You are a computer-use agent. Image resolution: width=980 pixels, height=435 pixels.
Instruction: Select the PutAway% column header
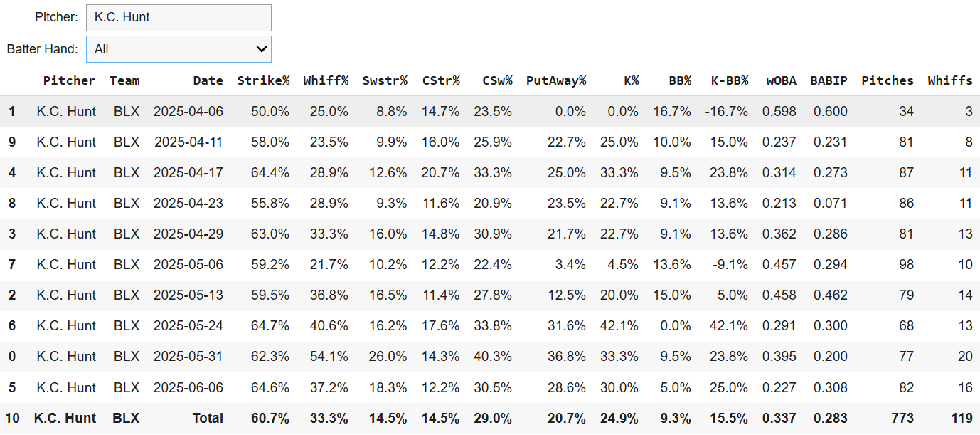pos(556,80)
